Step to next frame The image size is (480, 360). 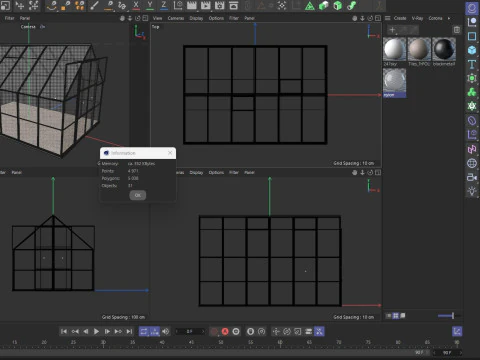tap(107, 331)
